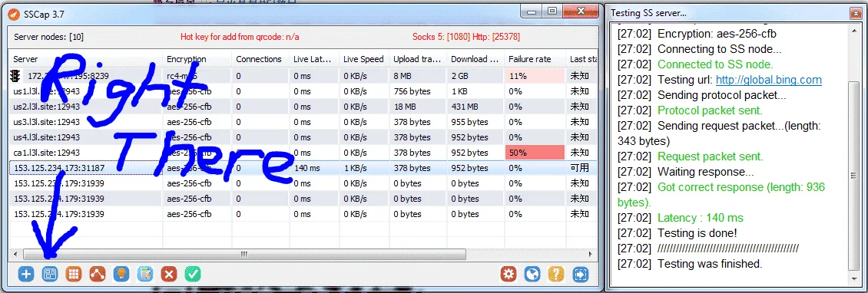Select server row us1.l3l.site:12943
This screenshot has width=868, height=293.
pos(303,91)
